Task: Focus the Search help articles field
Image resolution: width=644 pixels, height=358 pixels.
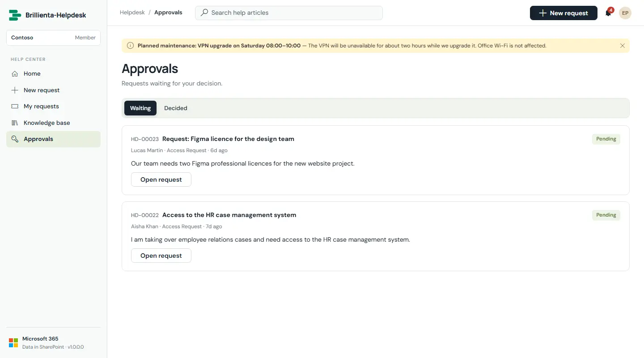Action: [289, 13]
